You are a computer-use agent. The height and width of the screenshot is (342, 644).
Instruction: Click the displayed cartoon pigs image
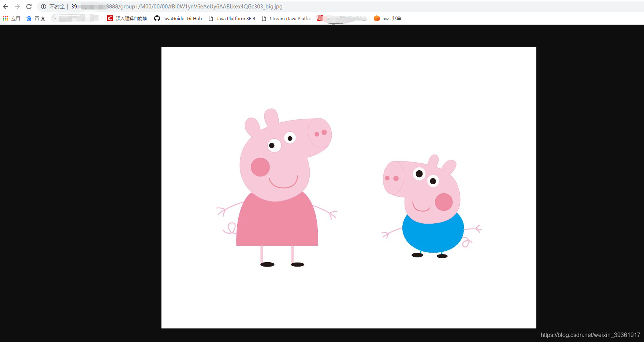349,187
